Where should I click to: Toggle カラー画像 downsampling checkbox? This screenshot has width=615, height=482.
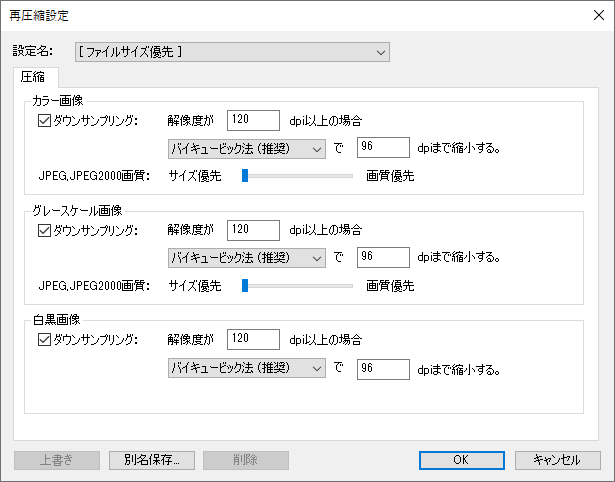pyautogui.click(x=43, y=121)
